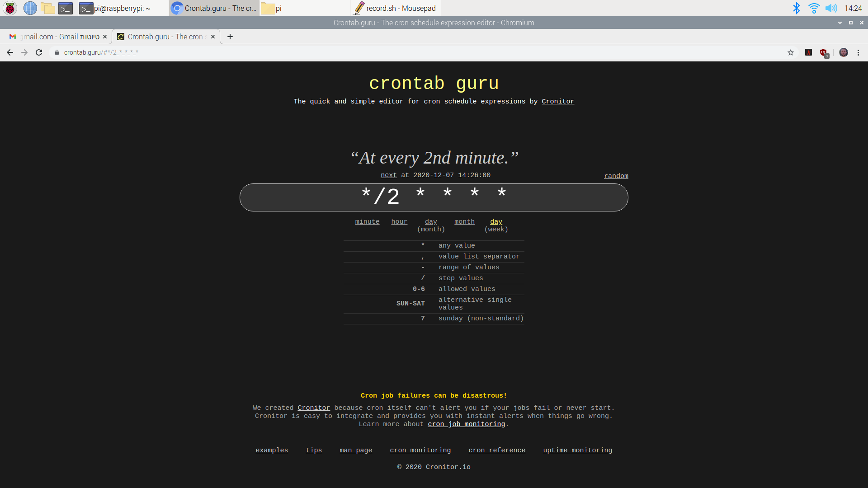
Task: Open the Chromium three-dot menu
Action: point(858,52)
